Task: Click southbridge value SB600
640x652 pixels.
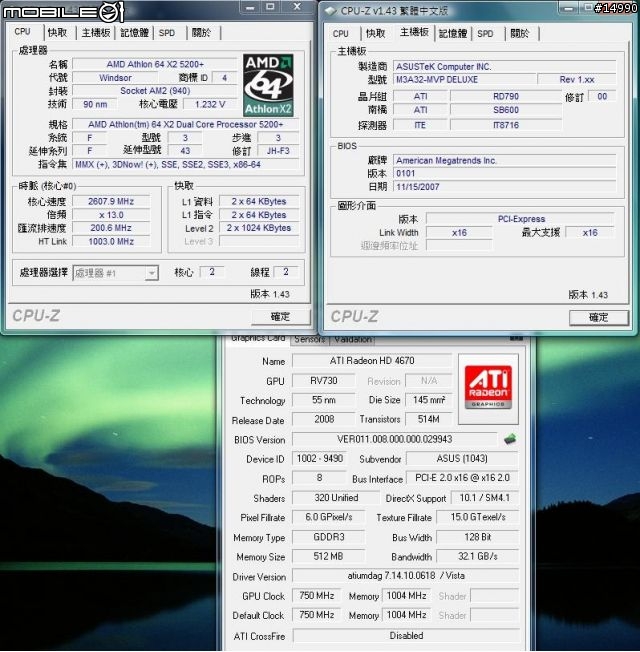Action: 506,110
